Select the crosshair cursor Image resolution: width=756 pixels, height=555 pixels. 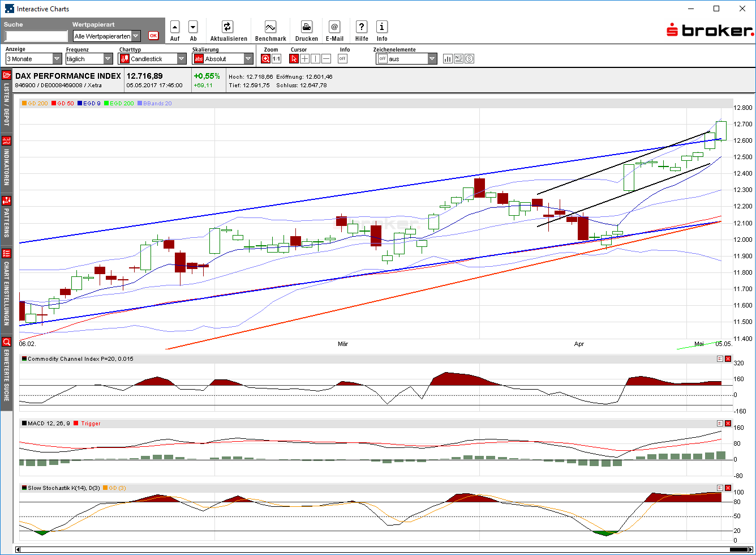[x=305, y=58]
